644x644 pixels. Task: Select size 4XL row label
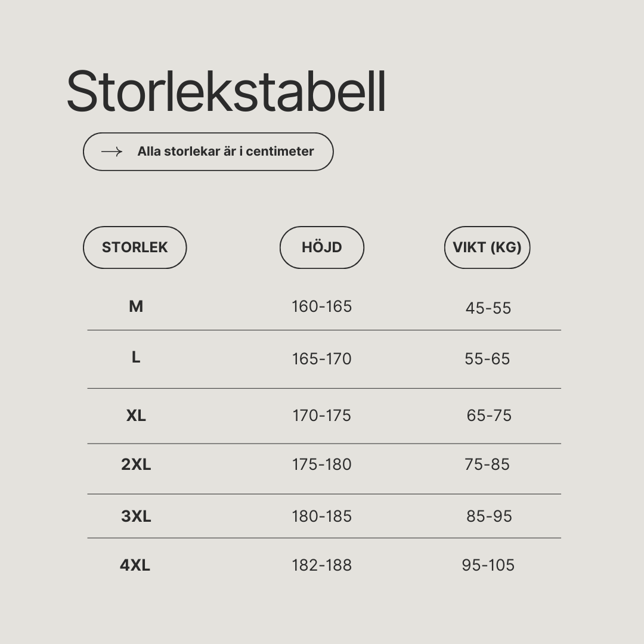pyautogui.click(x=135, y=565)
